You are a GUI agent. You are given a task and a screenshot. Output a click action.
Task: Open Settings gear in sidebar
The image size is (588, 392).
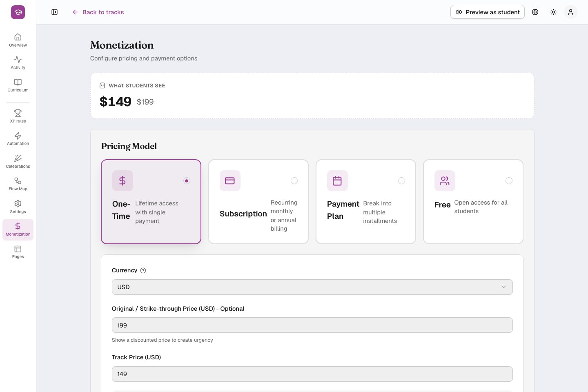click(x=18, y=204)
